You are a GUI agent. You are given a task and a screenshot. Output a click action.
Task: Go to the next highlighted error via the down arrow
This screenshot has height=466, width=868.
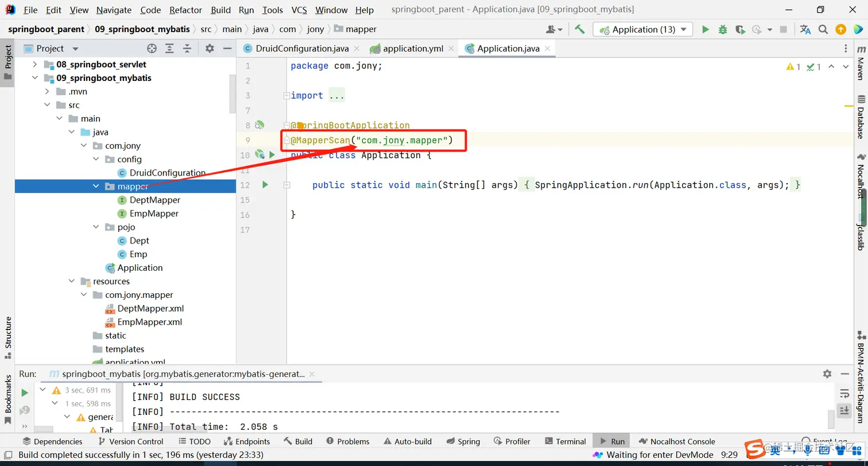tap(845, 67)
